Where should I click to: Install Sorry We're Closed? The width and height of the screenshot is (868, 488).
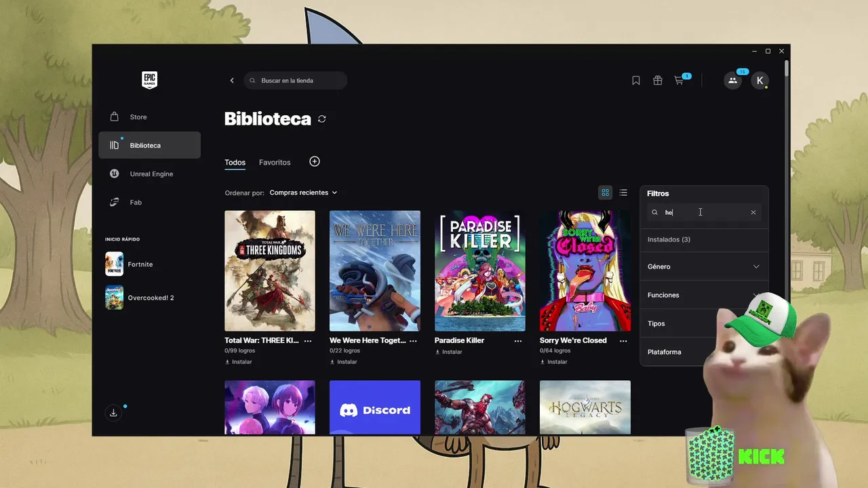click(554, 362)
